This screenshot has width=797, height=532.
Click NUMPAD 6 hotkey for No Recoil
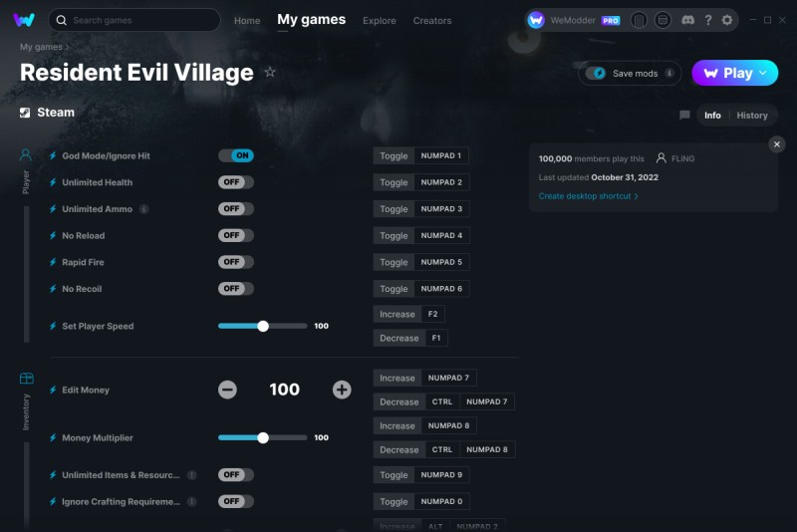441,289
